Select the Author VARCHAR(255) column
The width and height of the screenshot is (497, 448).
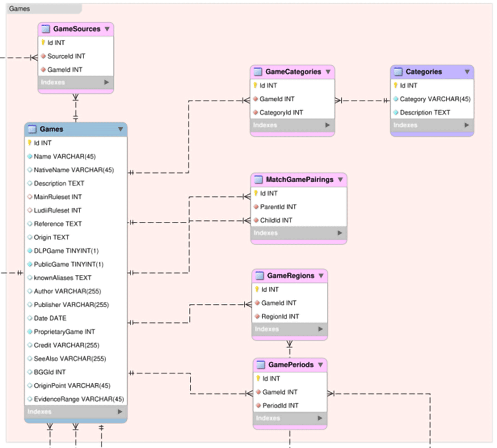76,291
